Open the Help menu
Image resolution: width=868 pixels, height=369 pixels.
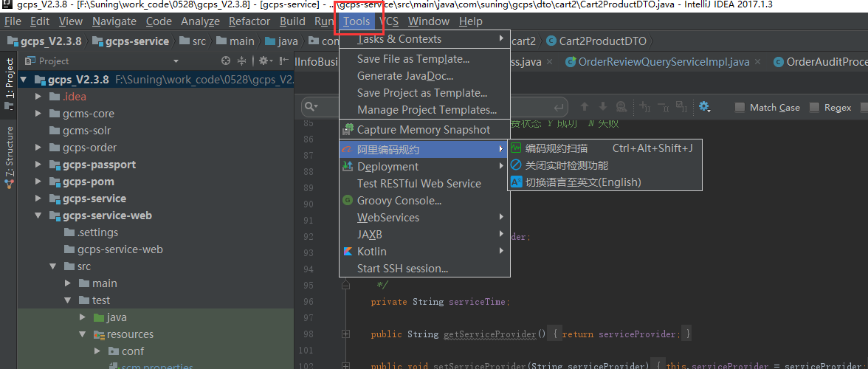(471, 21)
